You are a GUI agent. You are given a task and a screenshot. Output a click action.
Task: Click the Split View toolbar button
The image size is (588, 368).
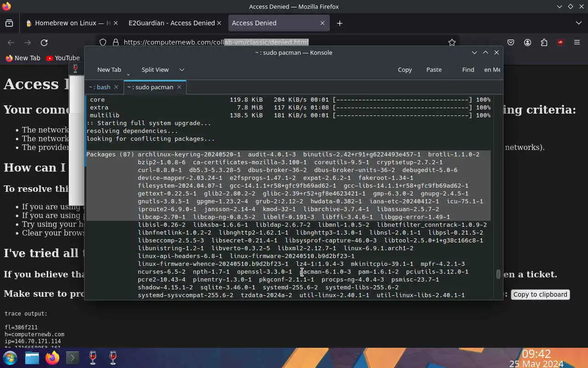(155, 70)
